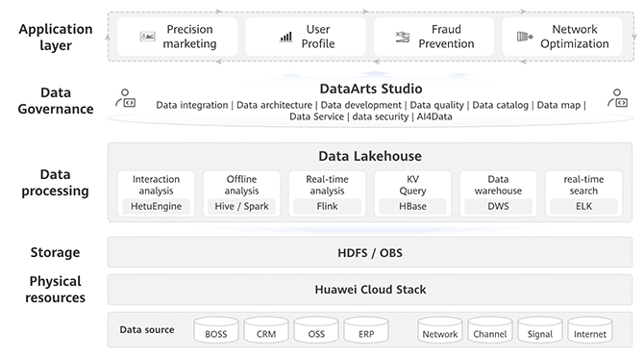Viewport: 644px width, 359px height.
Task: Click the user icon right of DataArts Studio
Action: [617, 98]
